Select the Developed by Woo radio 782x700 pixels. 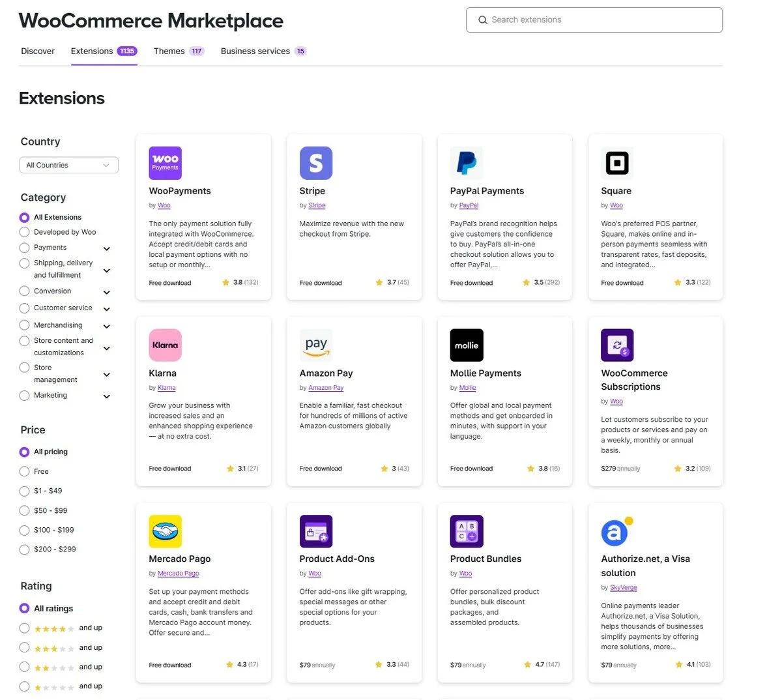pyautogui.click(x=24, y=232)
